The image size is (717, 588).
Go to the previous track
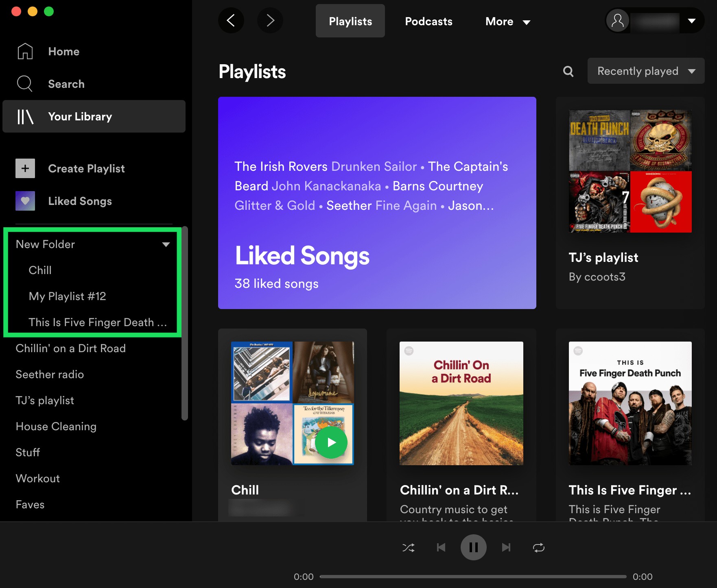point(441,548)
